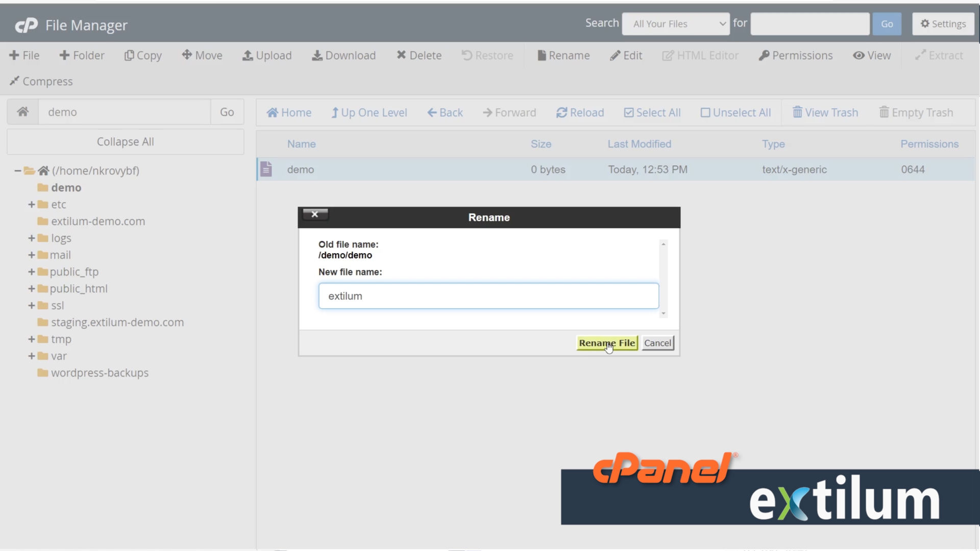This screenshot has width=980, height=551.
Task: Click the Rename File button
Action: (x=606, y=343)
